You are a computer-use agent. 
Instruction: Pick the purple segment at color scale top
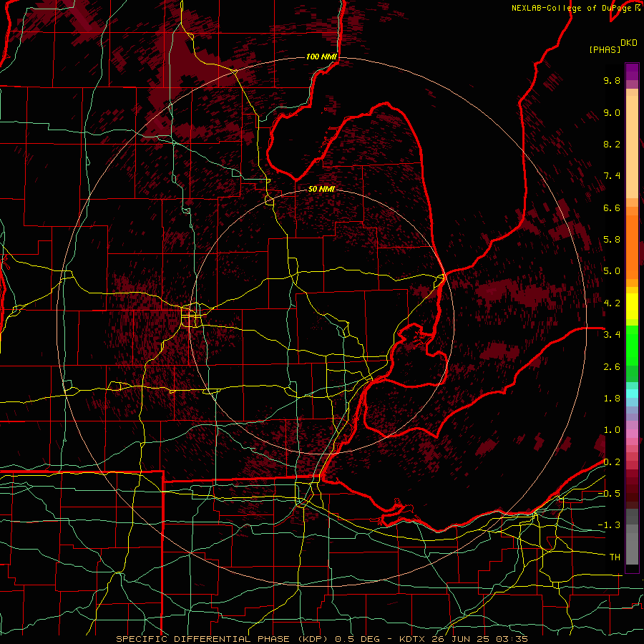632,72
